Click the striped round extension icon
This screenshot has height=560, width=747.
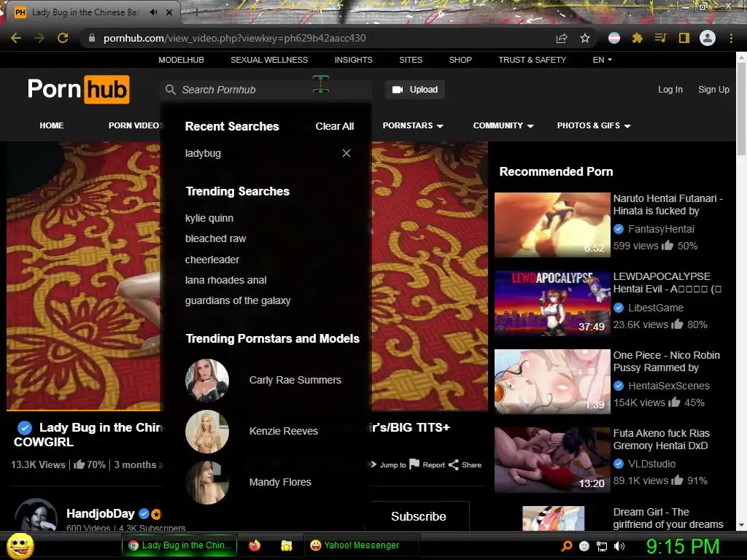pos(614,38)
